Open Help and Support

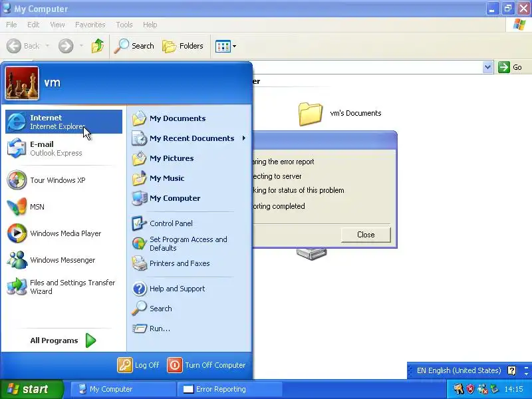[190, 289]
